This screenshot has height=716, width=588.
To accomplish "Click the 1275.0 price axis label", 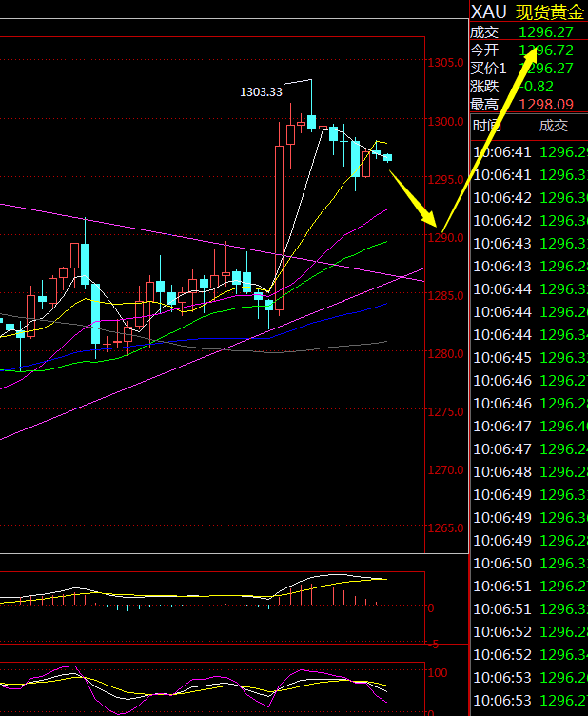I will tap(445, 412).
